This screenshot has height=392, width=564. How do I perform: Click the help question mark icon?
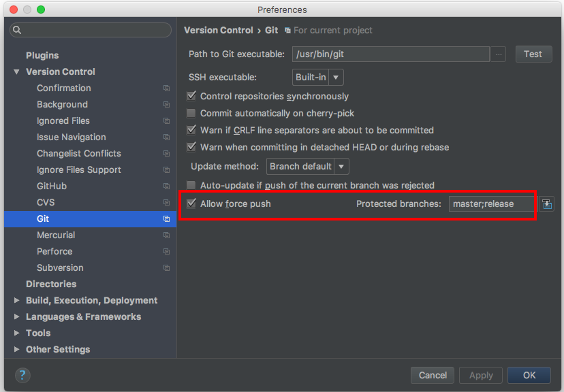click(22, 375)
